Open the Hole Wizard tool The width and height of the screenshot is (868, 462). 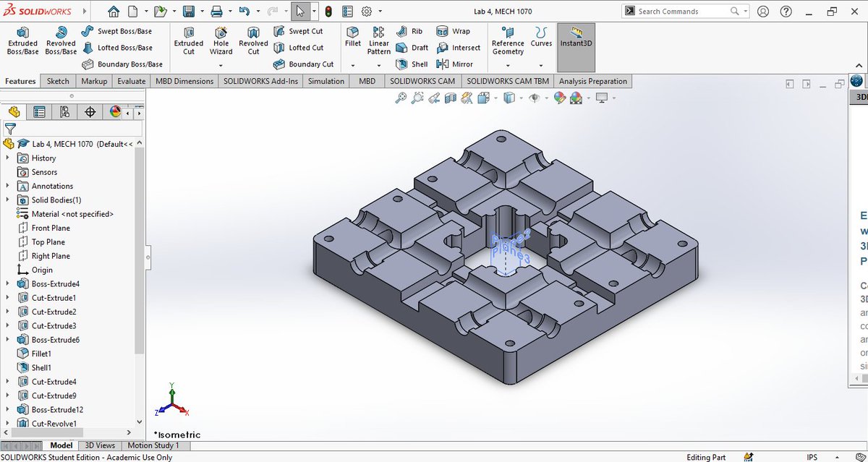[221, 40]
